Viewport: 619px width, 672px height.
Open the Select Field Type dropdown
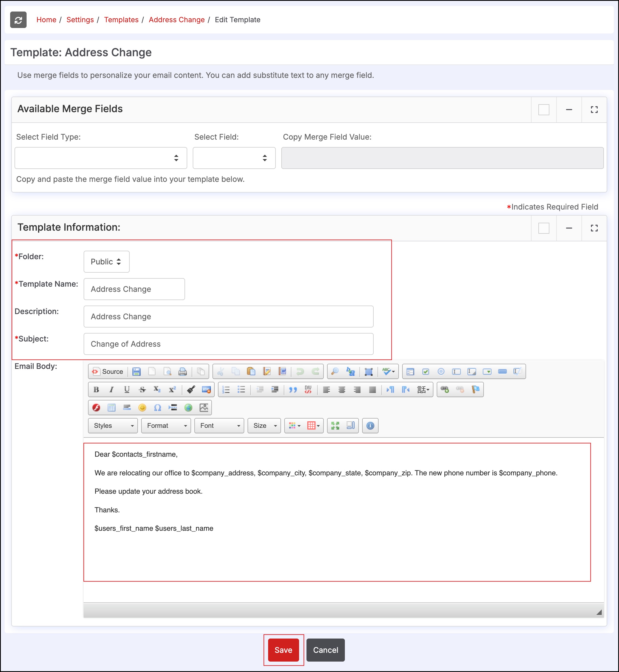pyautogui.click(x=101, y=158)
